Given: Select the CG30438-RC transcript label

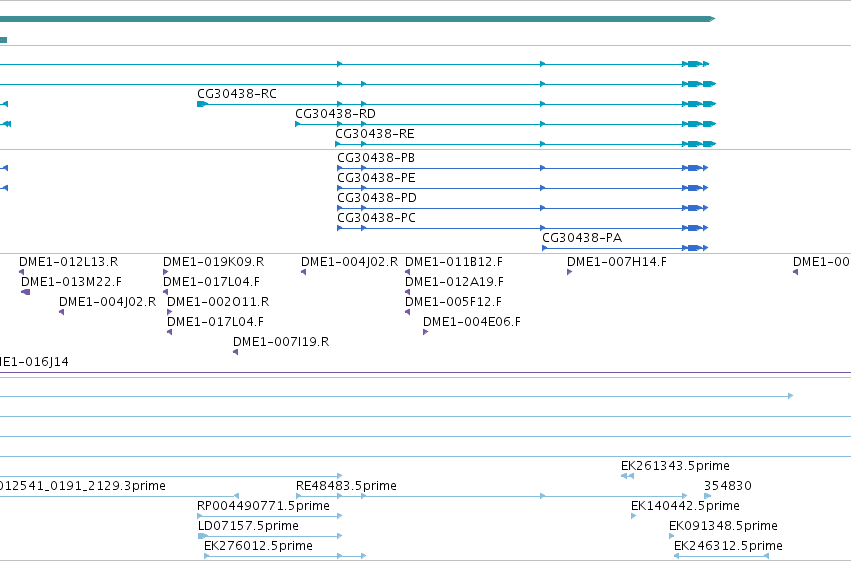Looking at the screenshot, I should pos(237,94).
